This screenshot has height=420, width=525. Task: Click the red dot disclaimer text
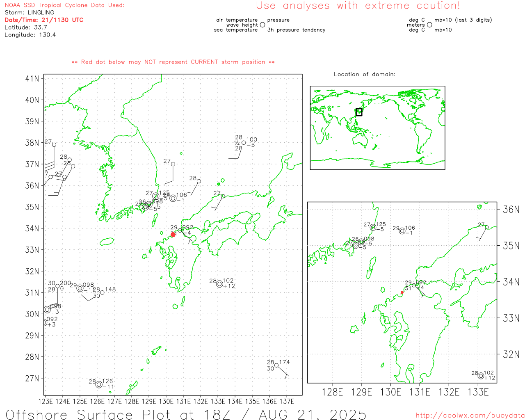[x=173, y=62]
